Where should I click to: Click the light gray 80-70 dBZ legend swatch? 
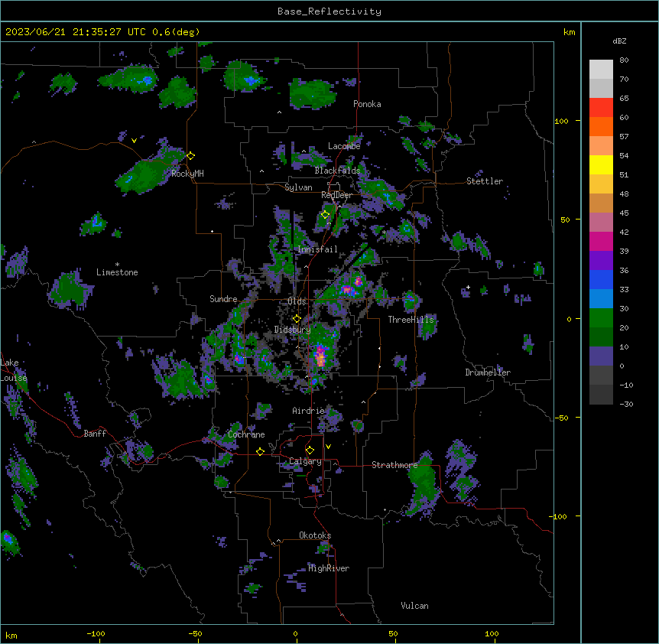[x=601, y=69]
